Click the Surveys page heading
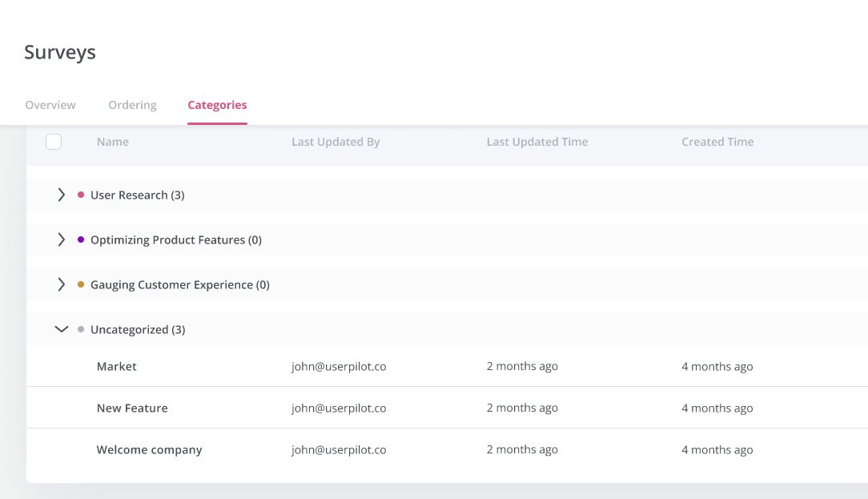Viewport: 868px width, 499px height. [x=60, y=53]
